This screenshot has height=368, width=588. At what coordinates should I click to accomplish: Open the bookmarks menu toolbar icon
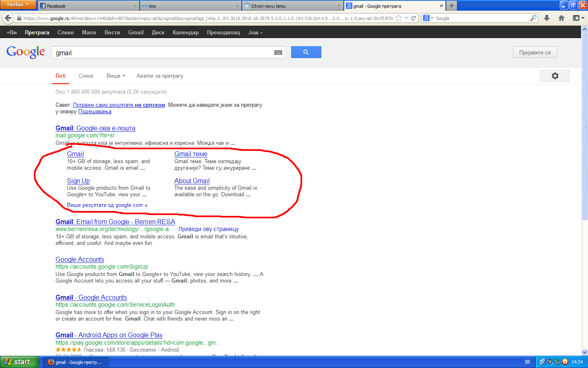click(x=578, y=18)
